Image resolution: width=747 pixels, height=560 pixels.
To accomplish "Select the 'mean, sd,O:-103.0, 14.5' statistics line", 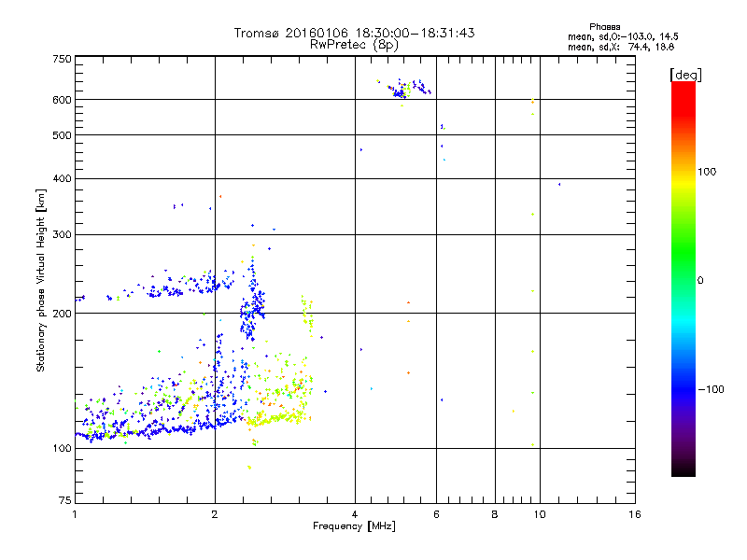I will click(623, 36).
